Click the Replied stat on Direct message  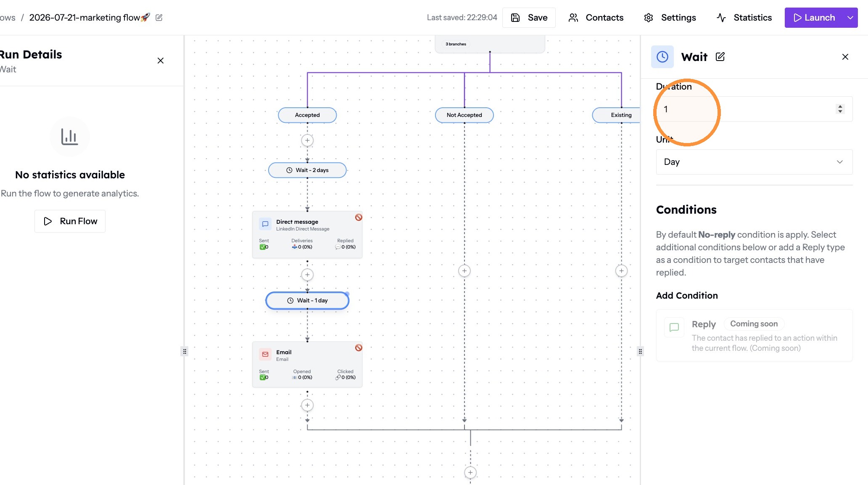click(x=346, y=244)
